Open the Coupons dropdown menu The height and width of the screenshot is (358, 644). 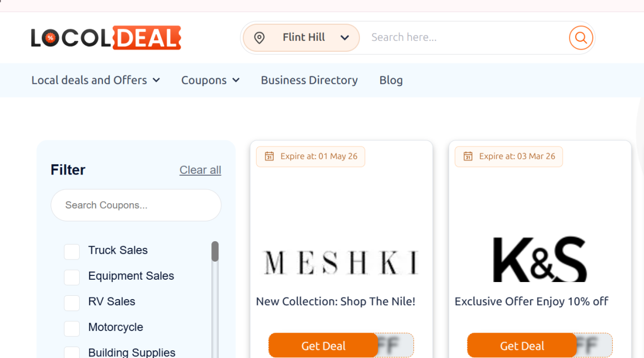pyautogui.click(x=210, y=80)
